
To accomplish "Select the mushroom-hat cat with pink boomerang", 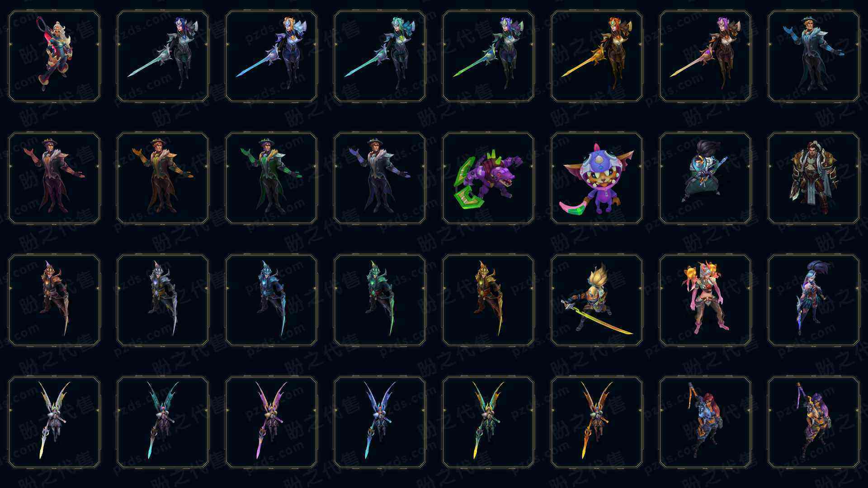I will coord(597,178).
